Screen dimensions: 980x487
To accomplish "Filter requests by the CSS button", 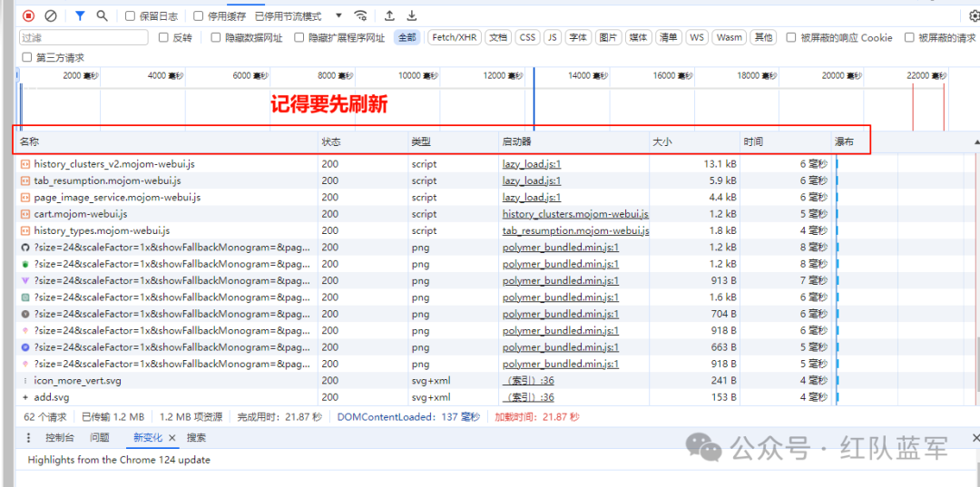I will pos(527,37).
